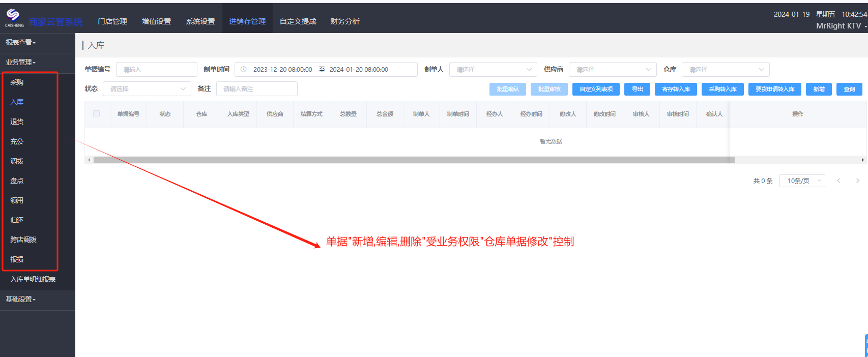Open the 制单人 dropdown
Screen dimensions: 868x357
493,70
